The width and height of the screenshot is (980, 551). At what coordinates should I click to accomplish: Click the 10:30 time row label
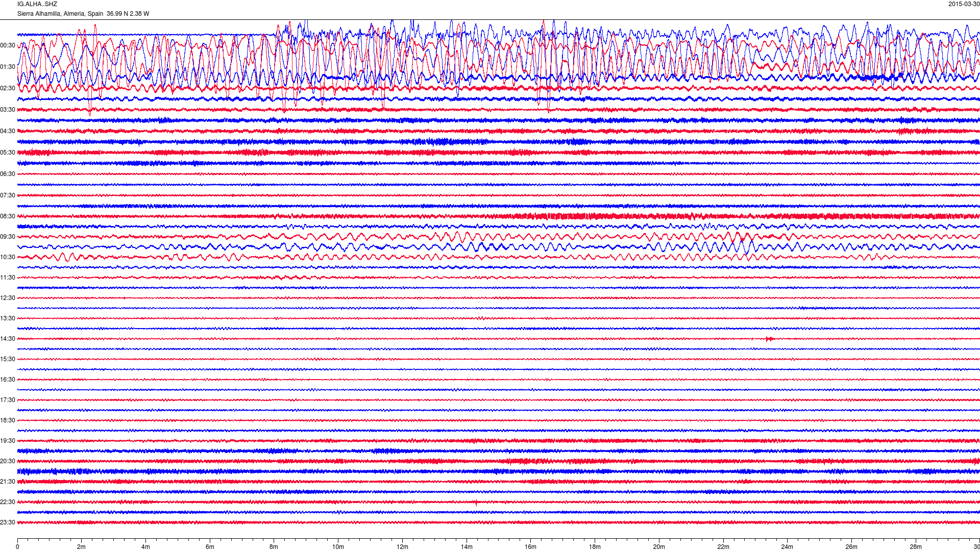[x=8, y=257]
